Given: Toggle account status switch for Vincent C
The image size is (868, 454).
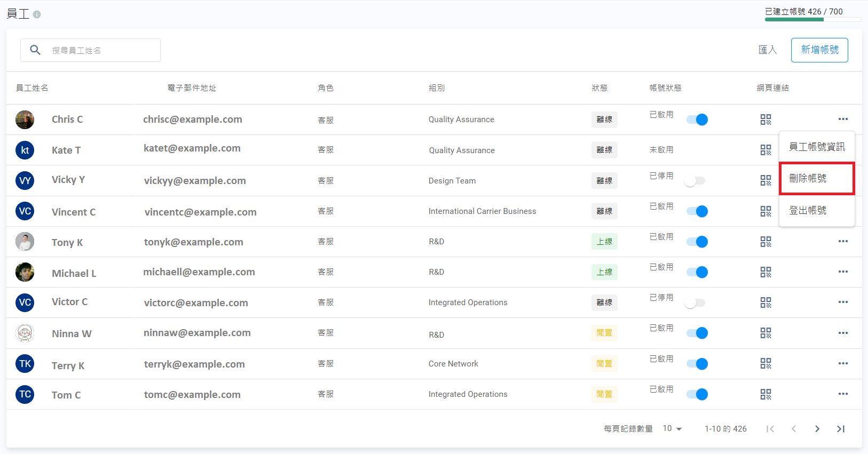Looking at the screenshot, I should click(697, 211).
